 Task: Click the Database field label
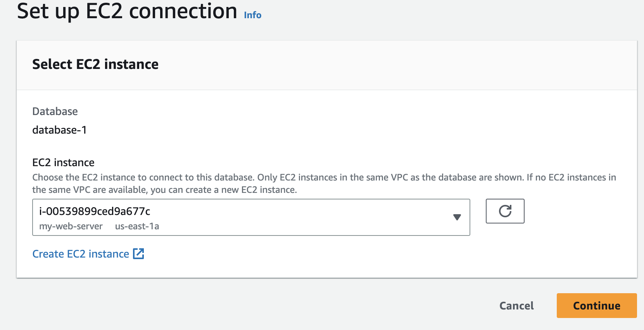pyautogui.click(x=55, y=112)
